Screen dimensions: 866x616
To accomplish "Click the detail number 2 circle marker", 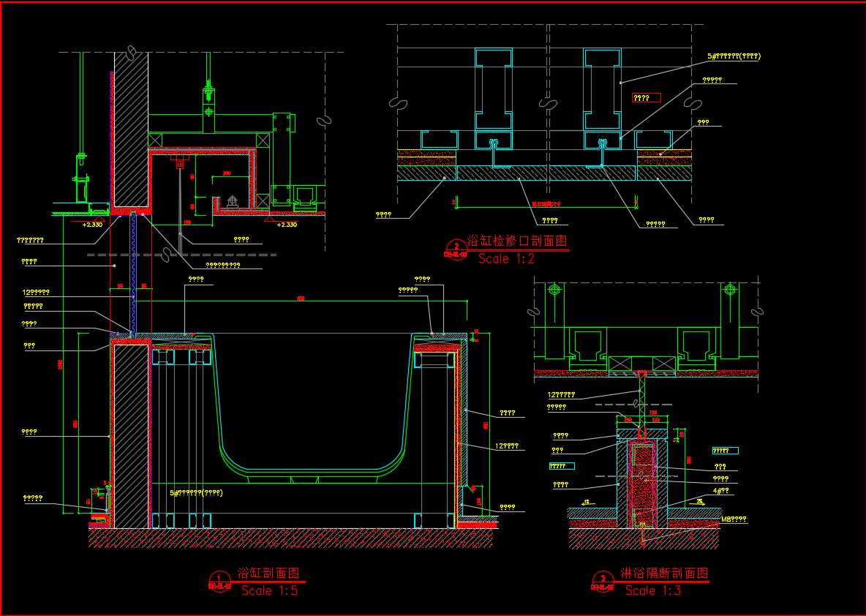I will (x=456, y=249).
